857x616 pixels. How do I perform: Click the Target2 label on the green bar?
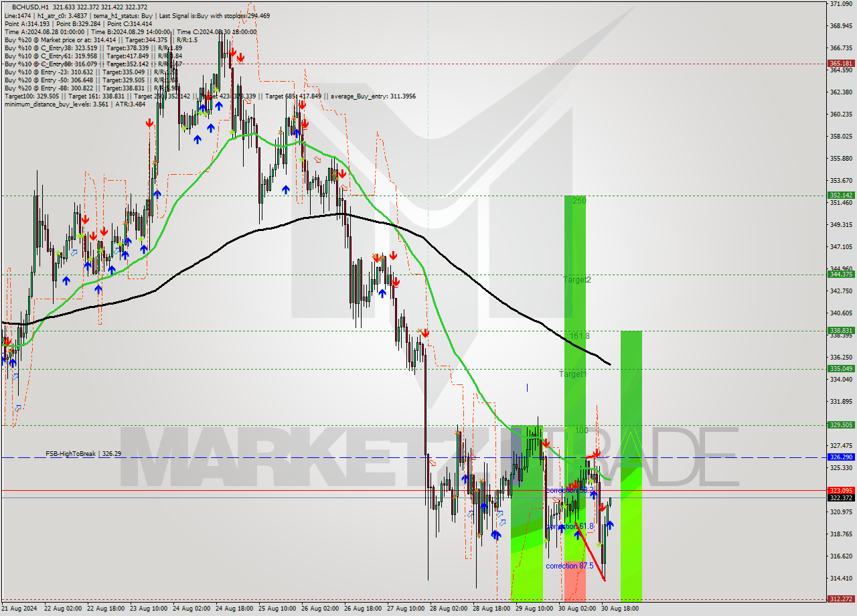577,279
